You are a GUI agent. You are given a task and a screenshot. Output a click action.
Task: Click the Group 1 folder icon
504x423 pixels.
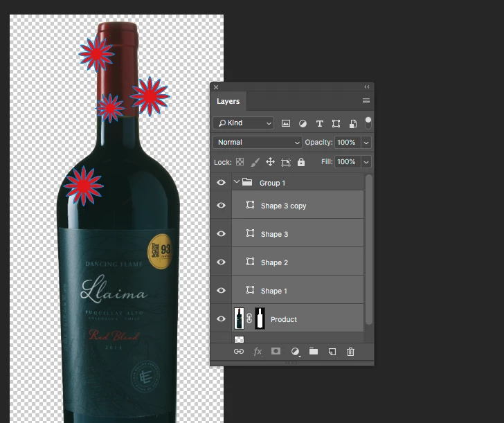(247, 182)
